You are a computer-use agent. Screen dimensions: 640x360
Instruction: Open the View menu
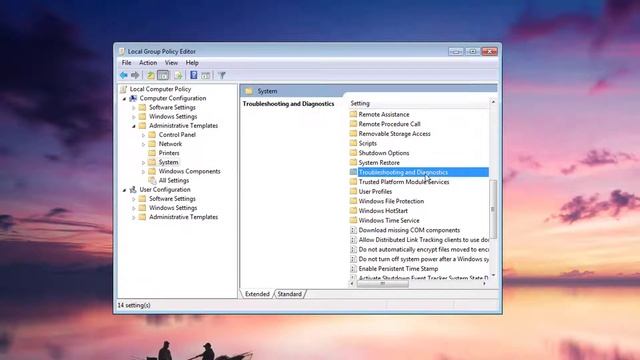click(171, 63)
